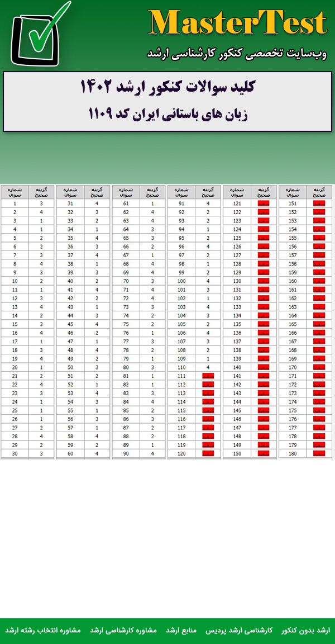Viewport: 335px width, 644px height.
Task: Click the red locked answer for question 151
Action: pos(319,204)
